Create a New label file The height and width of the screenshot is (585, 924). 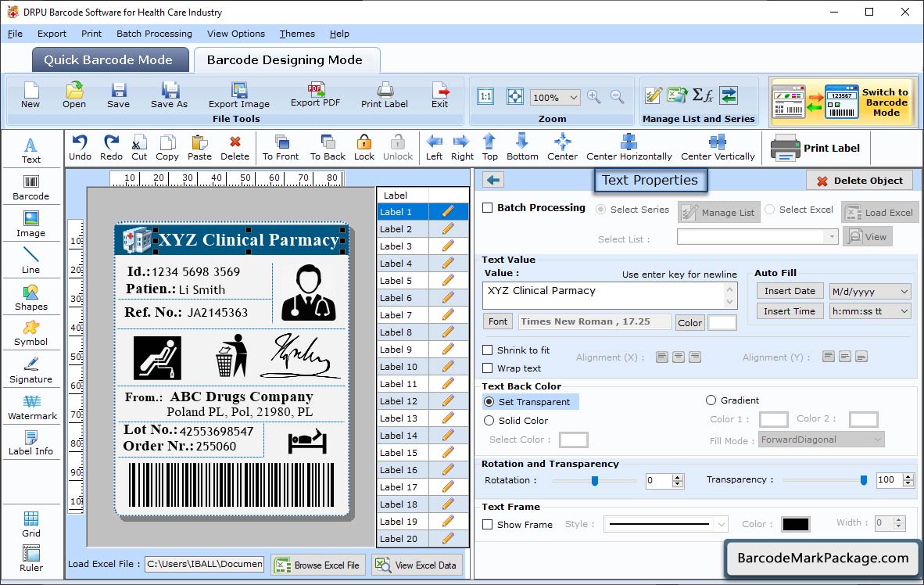(x=30, y=95)
